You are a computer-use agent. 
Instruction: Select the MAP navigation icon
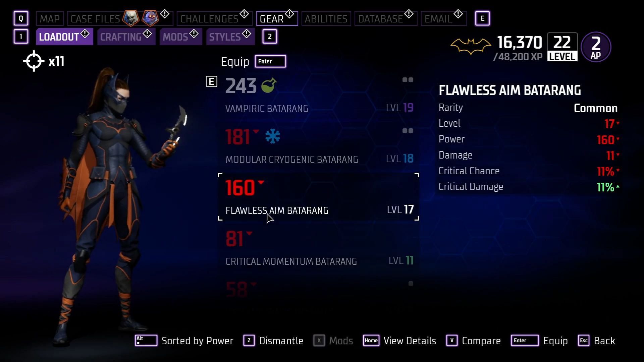(50, 18)
